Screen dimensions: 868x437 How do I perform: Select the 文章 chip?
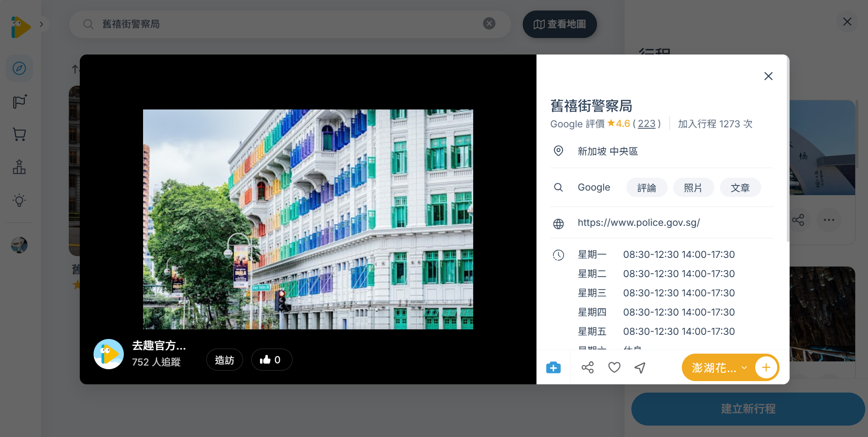pos(740,188)
